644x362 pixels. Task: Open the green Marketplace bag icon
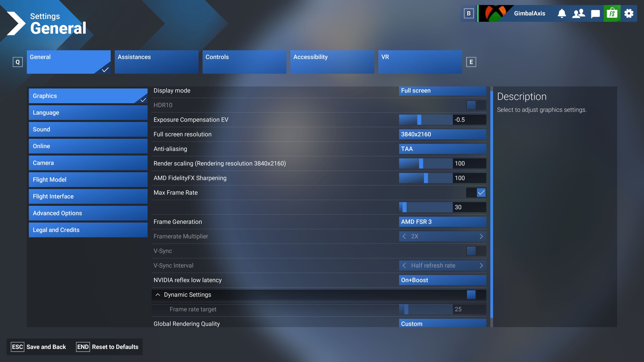coord(612,13)
